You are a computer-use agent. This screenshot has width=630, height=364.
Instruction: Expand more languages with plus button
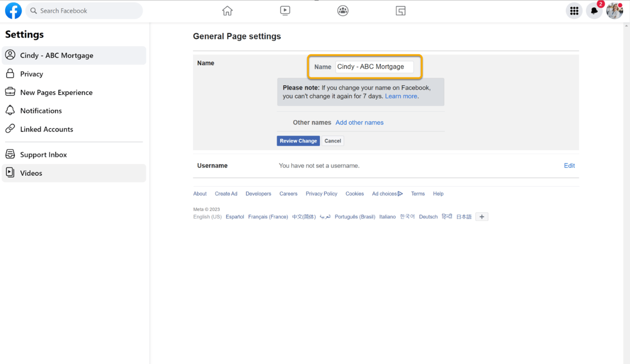point(482,217)
